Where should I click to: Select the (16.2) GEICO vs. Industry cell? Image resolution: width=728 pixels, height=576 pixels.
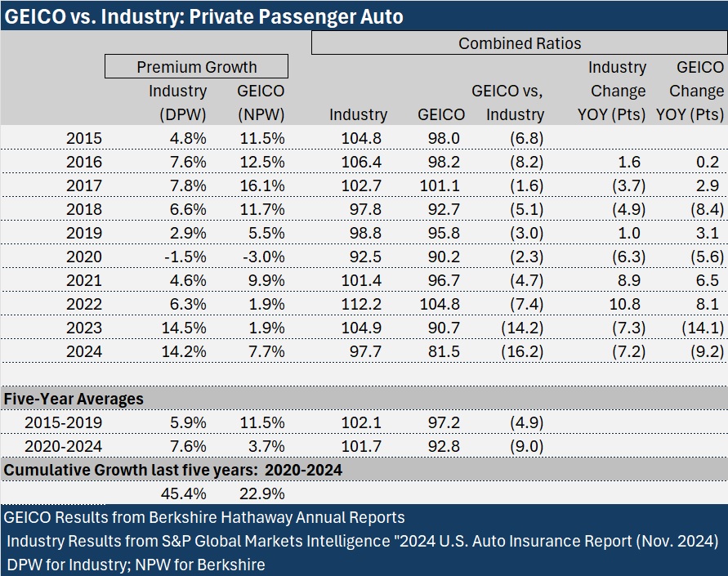[x=525, y=352]
